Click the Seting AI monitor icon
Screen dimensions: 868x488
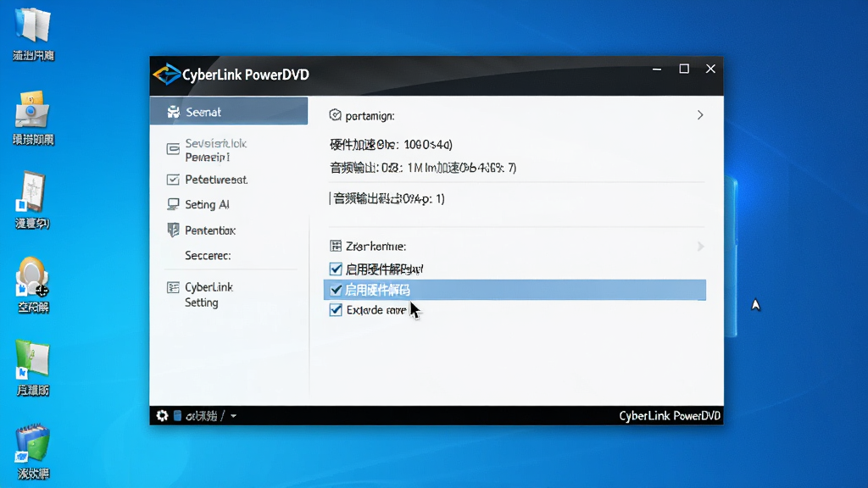173,204
